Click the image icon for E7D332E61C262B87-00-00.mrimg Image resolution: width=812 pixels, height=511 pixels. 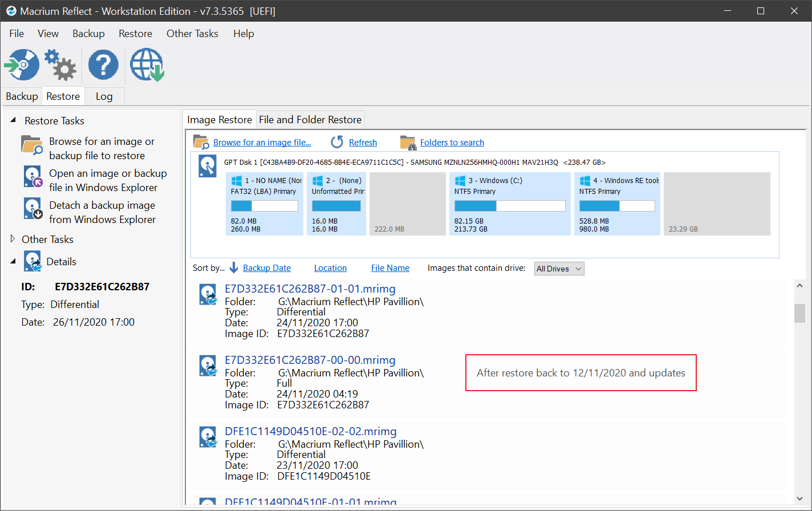pyautogui.click(x=208, y=366)
